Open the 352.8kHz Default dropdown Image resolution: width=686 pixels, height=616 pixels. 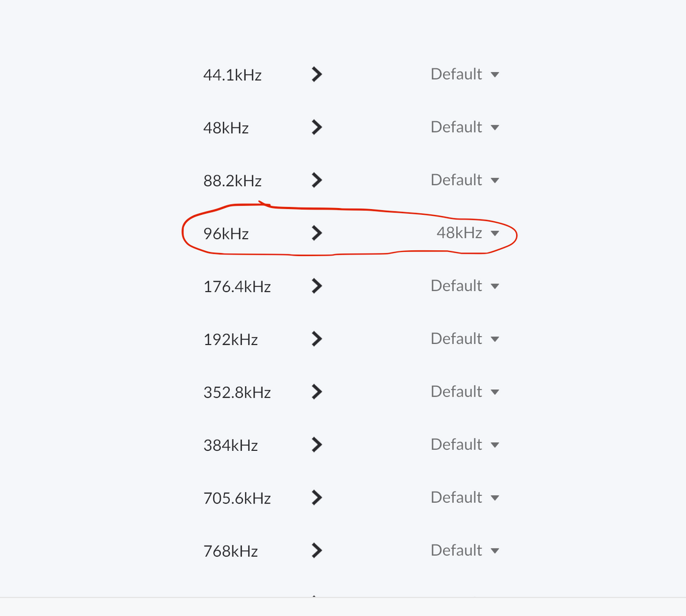[465, 391]
